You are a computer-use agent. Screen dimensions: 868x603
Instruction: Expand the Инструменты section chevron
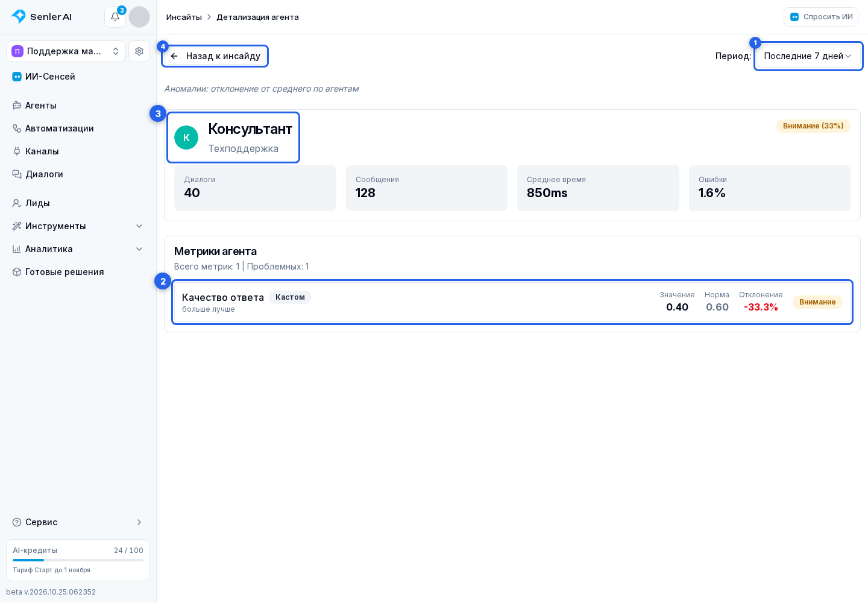(x=139, y=226)
